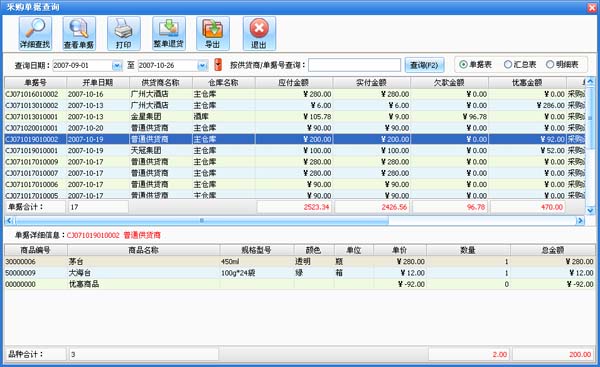Choose the 汇总表 radio option
The image size is (600, 367).
(520, 65)
